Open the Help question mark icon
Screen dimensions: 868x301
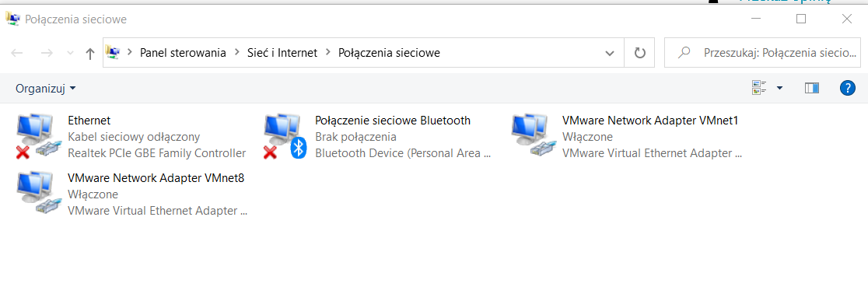click(x=848, y=88)
